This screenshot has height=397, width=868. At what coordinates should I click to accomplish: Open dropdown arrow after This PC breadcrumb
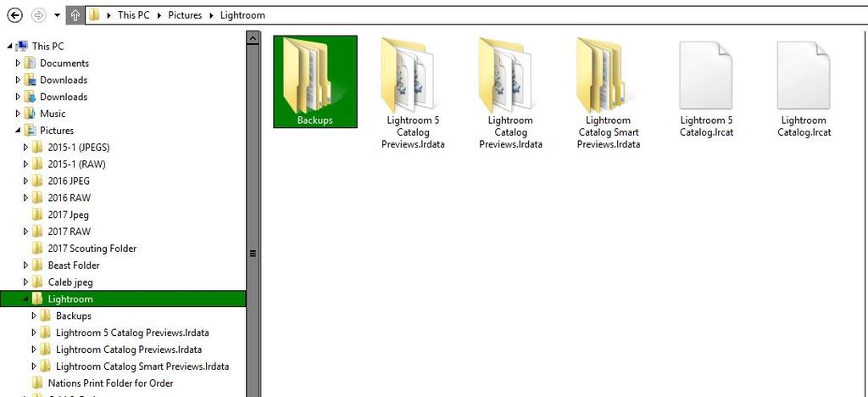pos(159,15)
